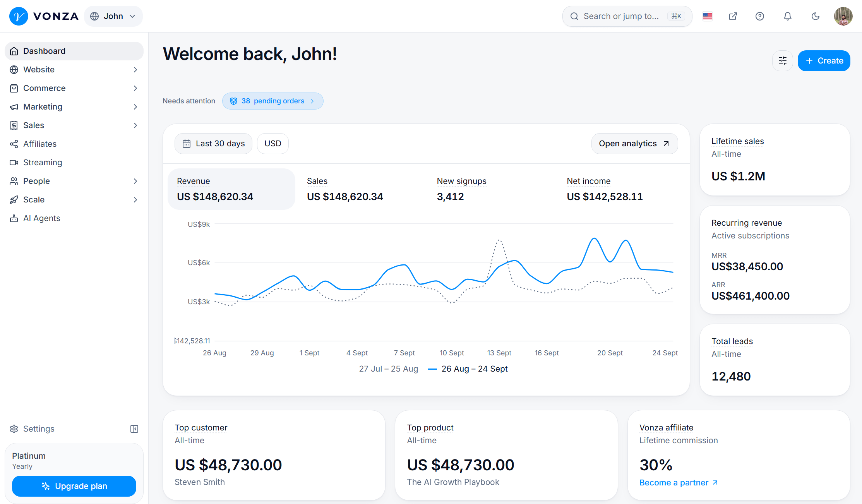Viewport: 862px width, 504px height.
Task: Open notifications bell
Action: pos(788,16)
